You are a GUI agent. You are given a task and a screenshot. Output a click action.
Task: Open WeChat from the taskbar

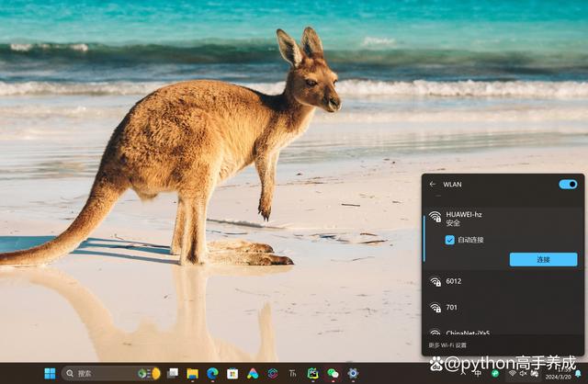coord(333,374)
